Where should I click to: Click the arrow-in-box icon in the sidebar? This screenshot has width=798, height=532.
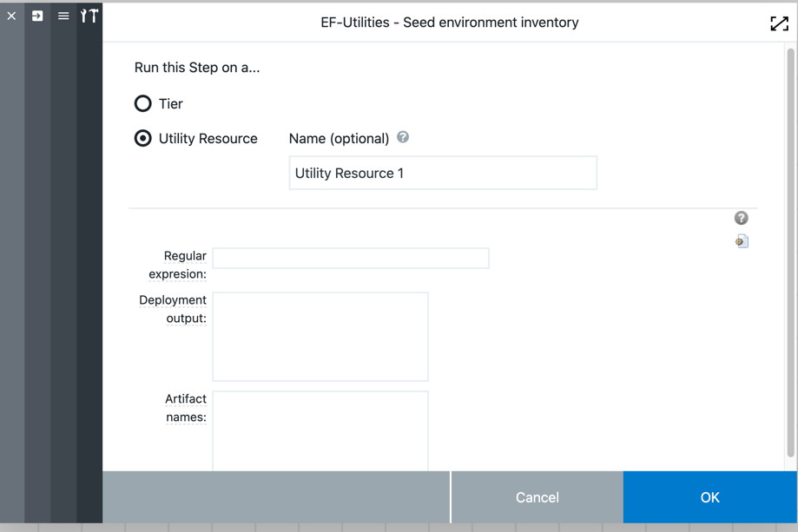point(36,15)
